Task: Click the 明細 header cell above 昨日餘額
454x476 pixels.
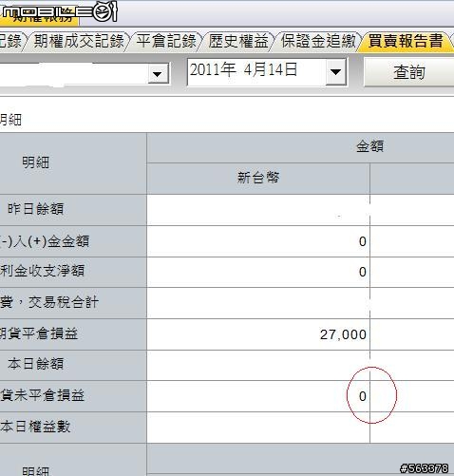Action: tap(35, 162)
